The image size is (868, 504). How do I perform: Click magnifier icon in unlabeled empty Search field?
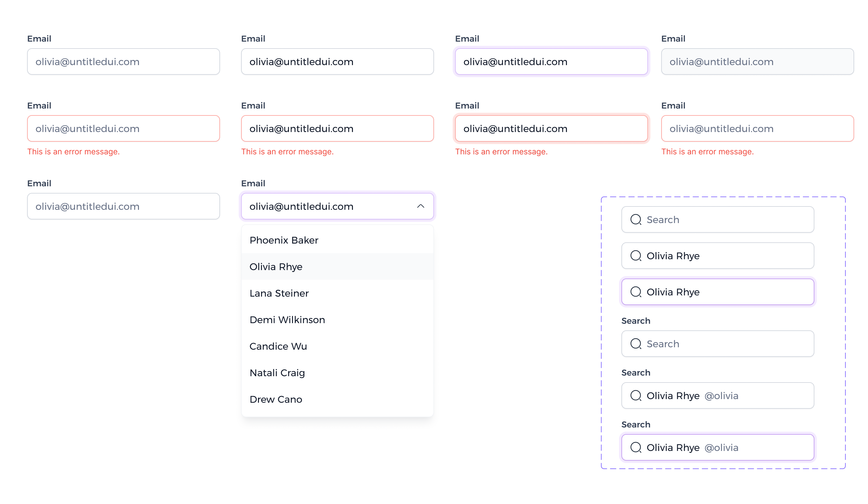636,219
